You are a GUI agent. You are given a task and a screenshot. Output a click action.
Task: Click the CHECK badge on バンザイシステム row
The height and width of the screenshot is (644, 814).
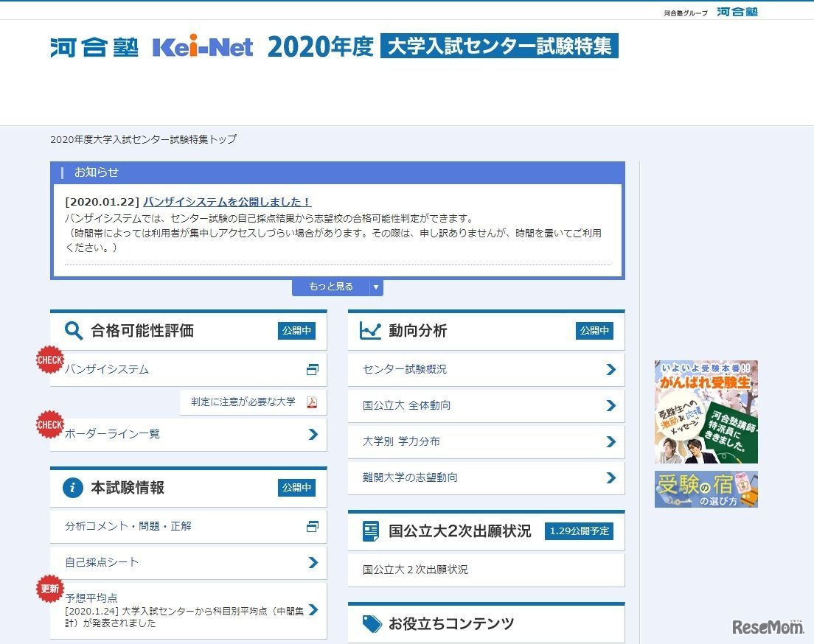point(49,360)
